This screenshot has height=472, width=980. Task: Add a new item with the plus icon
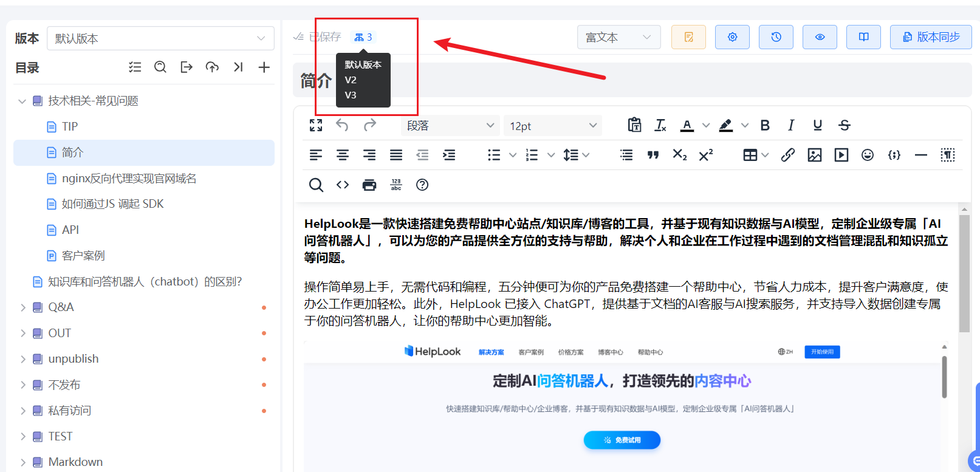click(x=264, y=67)
